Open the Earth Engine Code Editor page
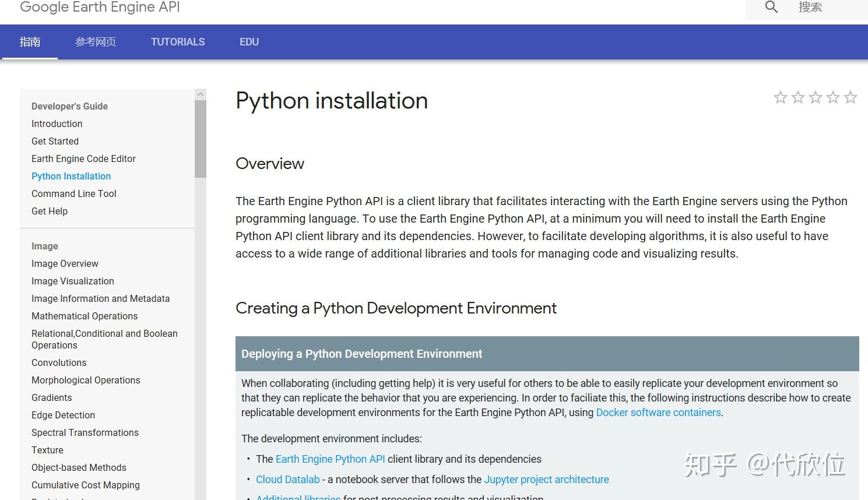The height and width of the screenshot is (500, 868). coord(83,159)
